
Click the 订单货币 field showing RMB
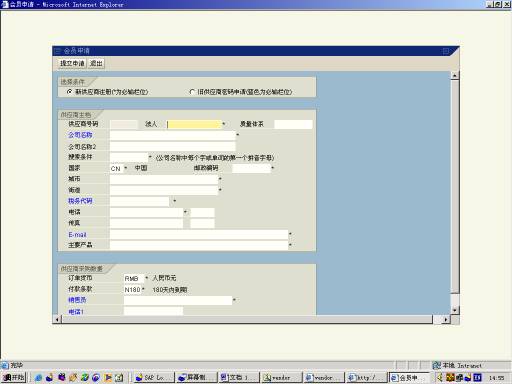tap(134, 278)
